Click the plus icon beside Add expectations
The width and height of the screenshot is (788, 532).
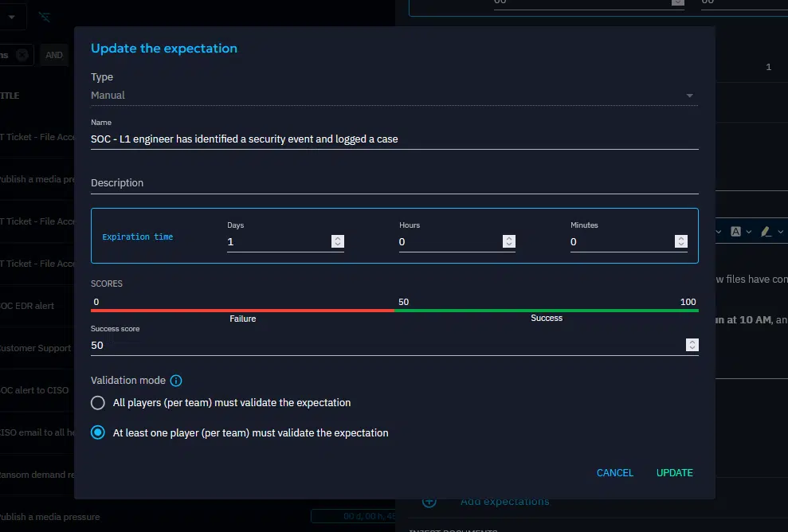pyautogui.click(x=429, y=502)
